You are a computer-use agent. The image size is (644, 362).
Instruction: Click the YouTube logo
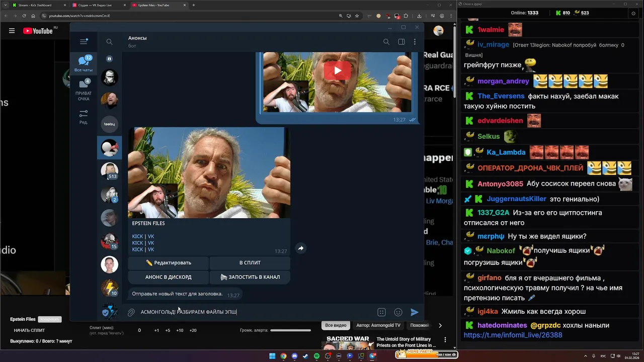38,31
